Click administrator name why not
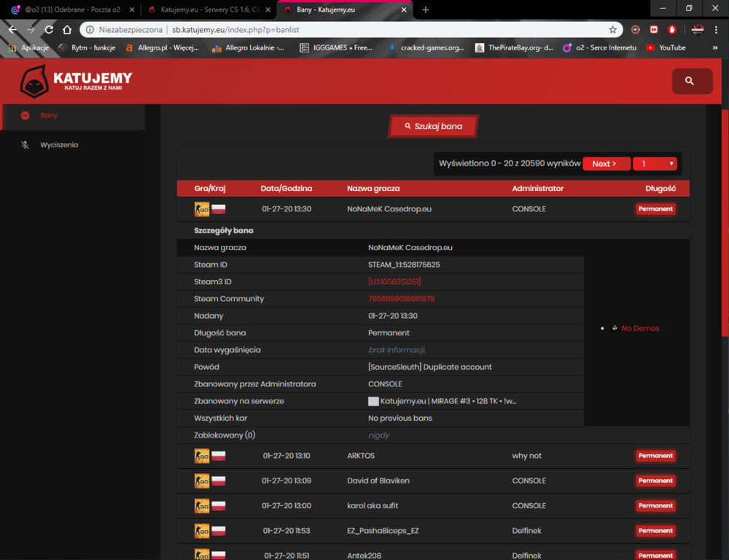The image size is (729, 560). pos(527,456)
